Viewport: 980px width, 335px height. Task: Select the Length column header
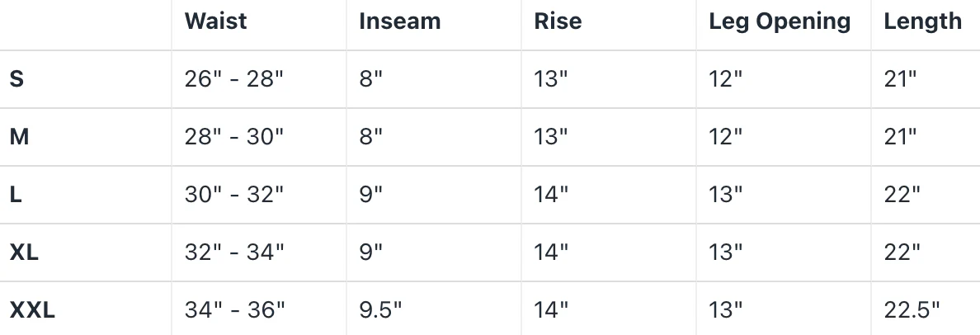(x=922, y=21)
